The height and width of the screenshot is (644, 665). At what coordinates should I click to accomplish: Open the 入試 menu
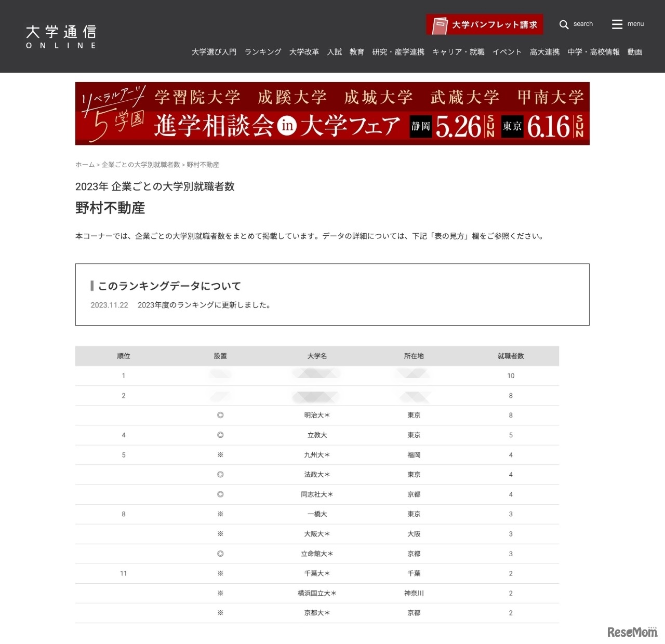point(335,52)
